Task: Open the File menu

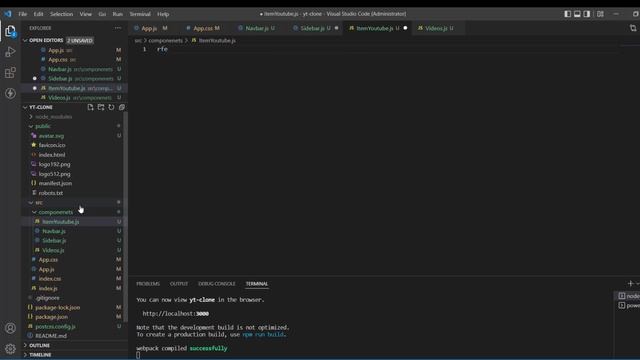Action: coord(22,14)
